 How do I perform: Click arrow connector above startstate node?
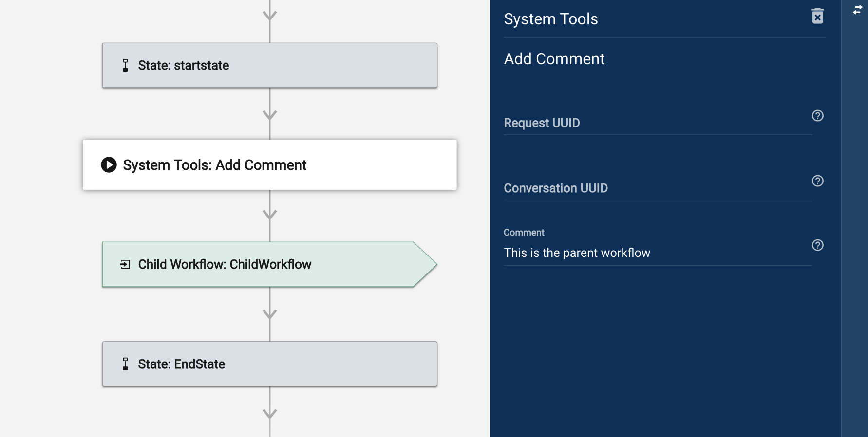pyautogui.click(x=269, y=16)
